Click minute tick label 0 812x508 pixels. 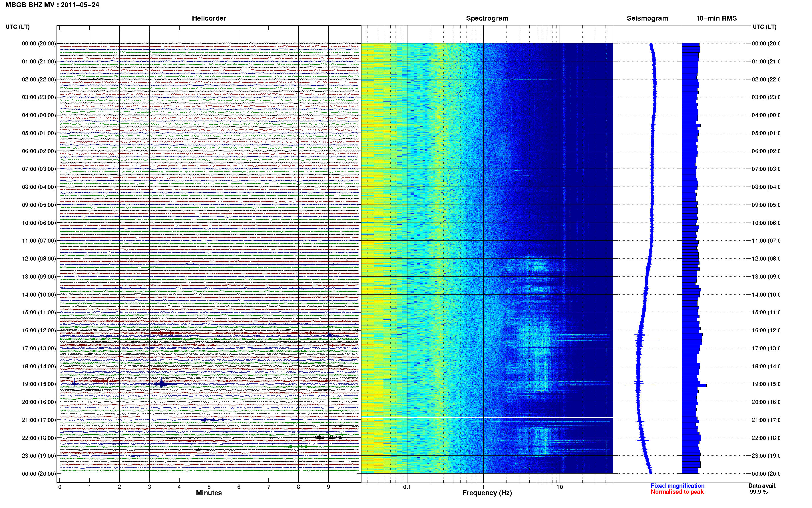[x=60, y=487]
